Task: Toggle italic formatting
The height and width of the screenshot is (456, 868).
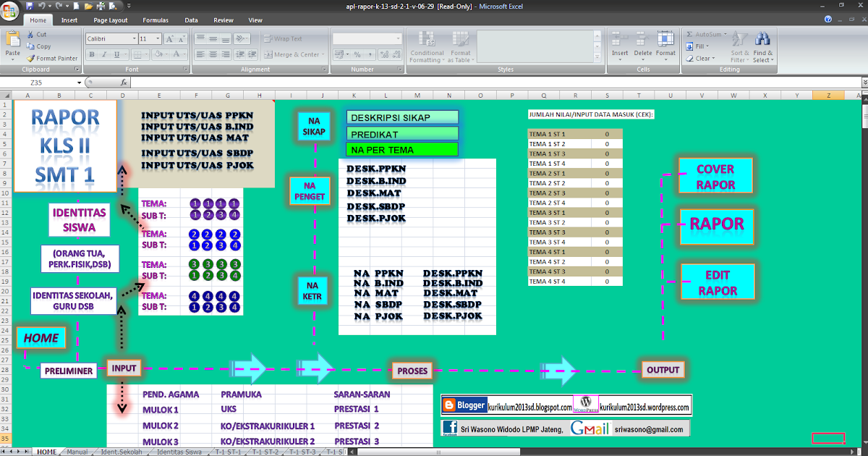Action: click(x=104, y=54)
